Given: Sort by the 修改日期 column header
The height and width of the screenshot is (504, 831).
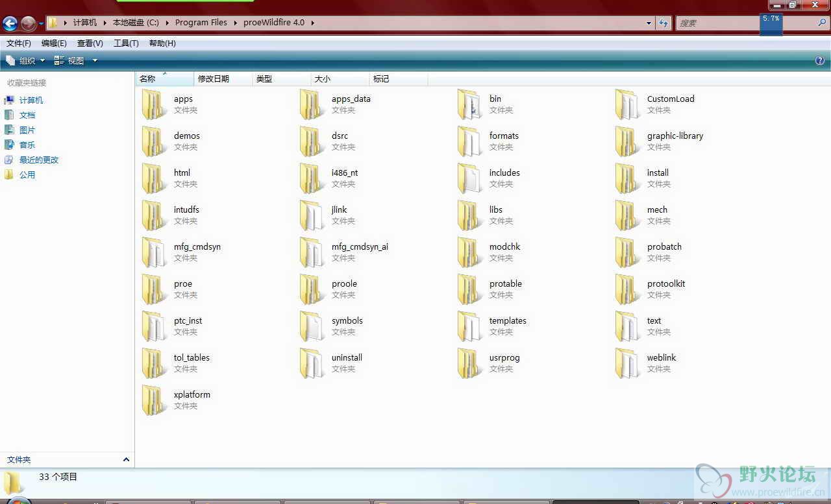Looking at the screenshot, I should click(223, 78).
